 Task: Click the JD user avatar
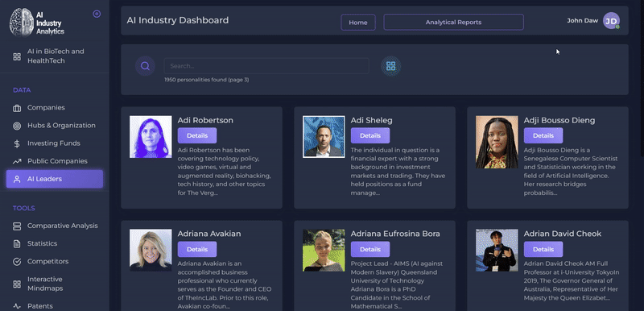pyautogui.click(x=611, y=20)
